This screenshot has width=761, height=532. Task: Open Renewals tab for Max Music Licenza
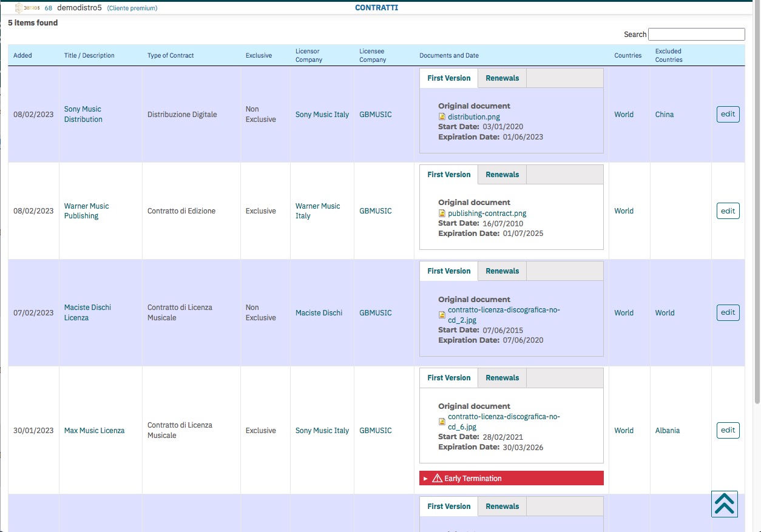(x=502, y=378)
